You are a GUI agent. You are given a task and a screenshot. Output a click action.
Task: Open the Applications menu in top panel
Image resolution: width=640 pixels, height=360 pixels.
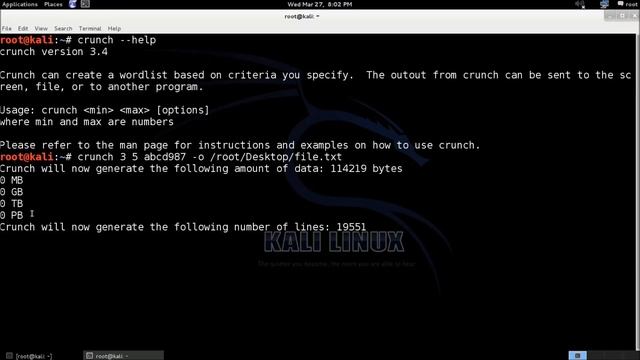pyautogui.click(x=20, y=4)
